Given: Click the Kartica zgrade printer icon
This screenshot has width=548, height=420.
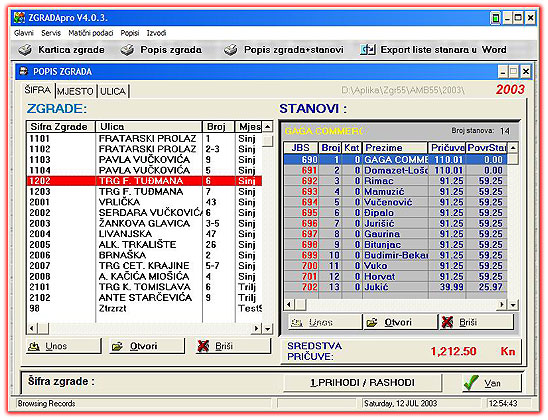Looking at the screenshot, I should click(25, 50).
